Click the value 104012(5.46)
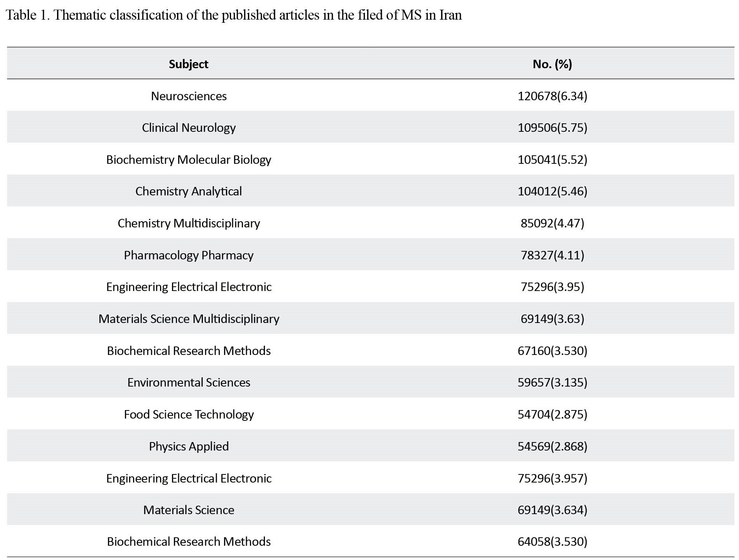This screenshot has height=560, width=739. pos(552,191)
